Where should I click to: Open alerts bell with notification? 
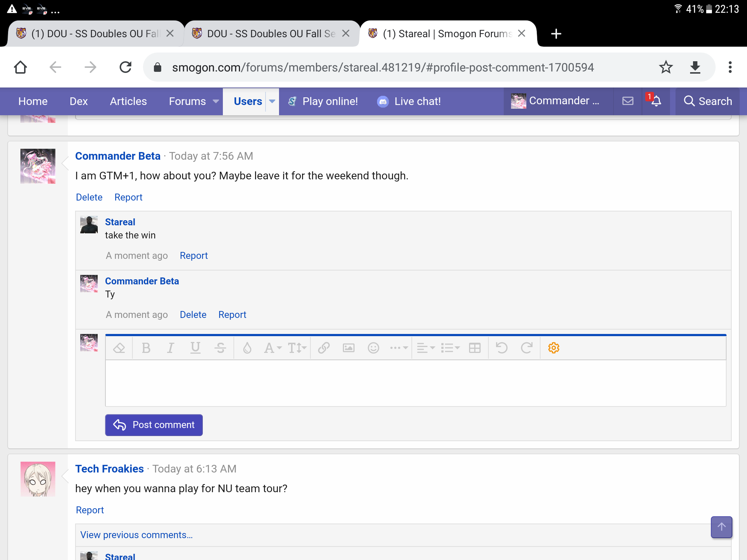(656, 101)
